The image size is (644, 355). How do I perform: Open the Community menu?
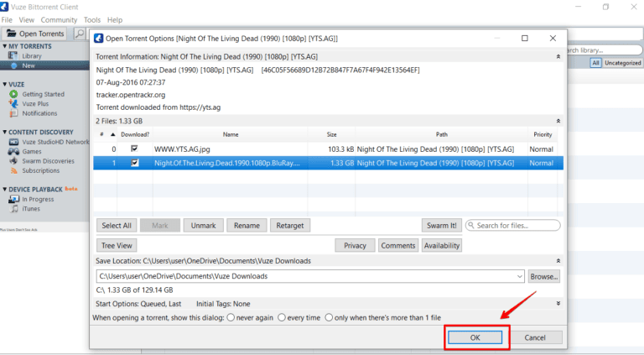click(59, 19)
